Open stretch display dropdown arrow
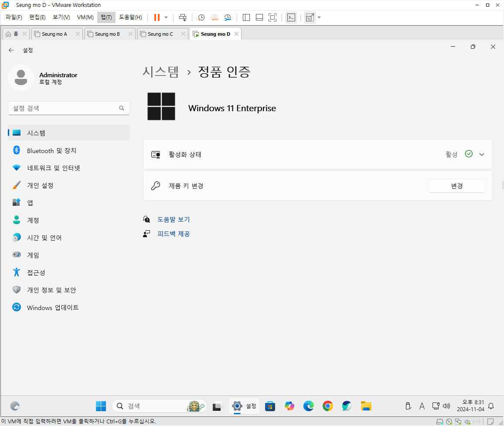Image resolution: width=504 pixels, height=426 pixels. tap(319, 17)
